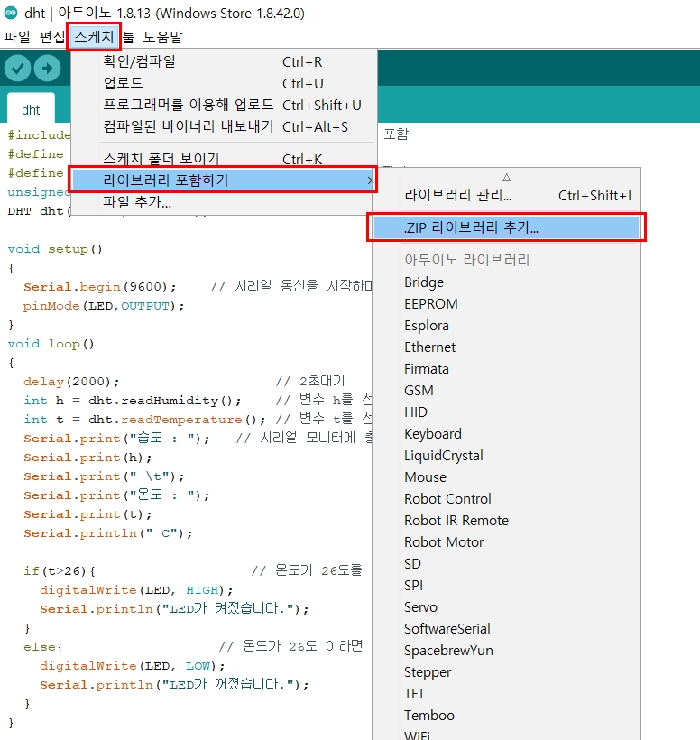Click the "LED가 켜졌습니다." println line
The image size is (700, 740).
174,609
